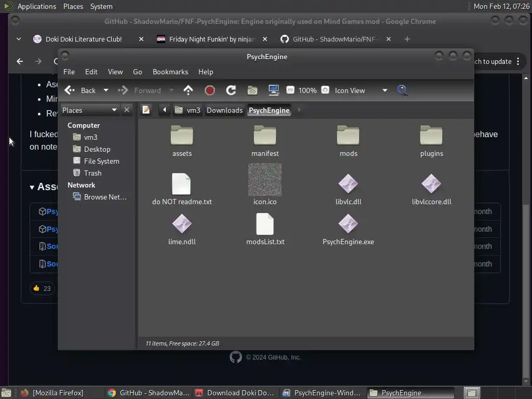Viewport: 532px width, 399px height.
Task: Open the View menu
Action: (x=115, y=72)
